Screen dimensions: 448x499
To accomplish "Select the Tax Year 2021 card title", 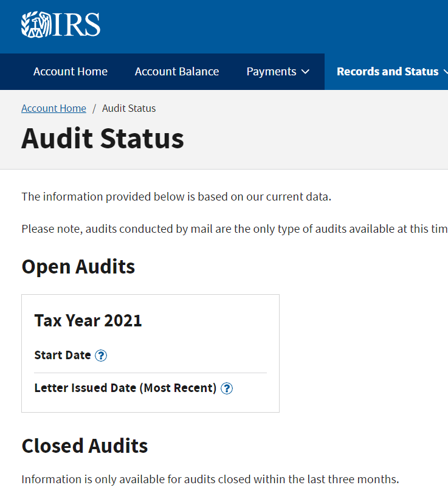I will pos(88,320).
